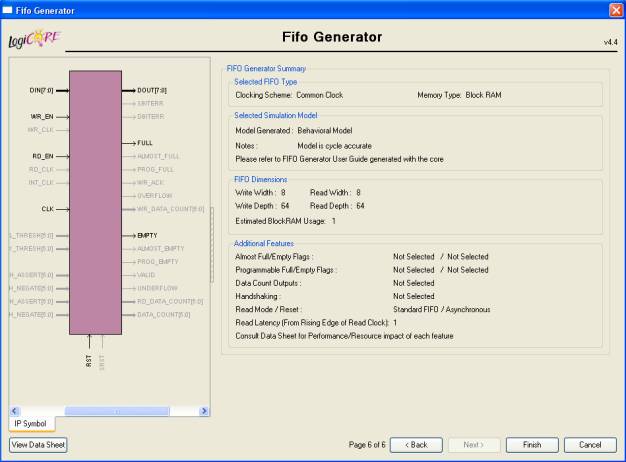Click the 'Behavioral Model' value

pyautogui.click(x=325, y=131)
